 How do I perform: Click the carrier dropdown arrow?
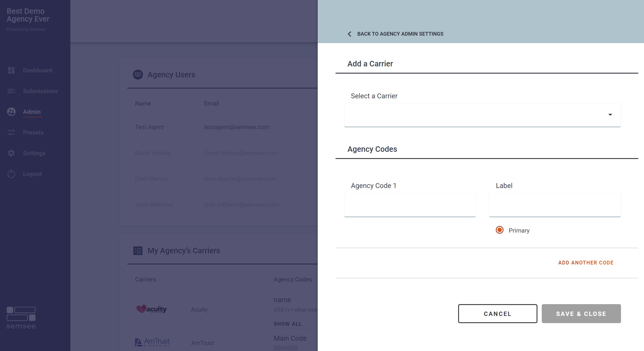coord(610,115)
